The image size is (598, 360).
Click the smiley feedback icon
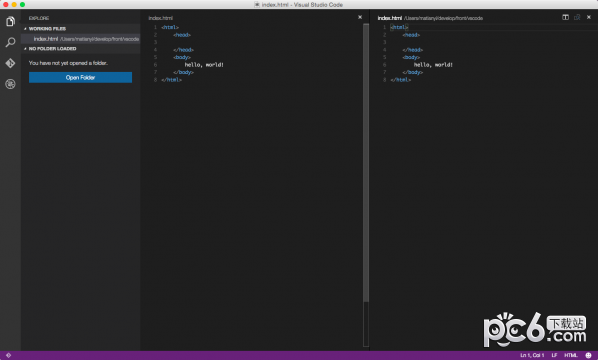pos(588,355)
